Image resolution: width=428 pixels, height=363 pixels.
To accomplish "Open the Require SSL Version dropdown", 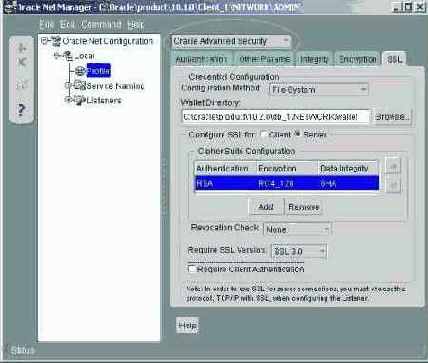I will click(299, 251).
